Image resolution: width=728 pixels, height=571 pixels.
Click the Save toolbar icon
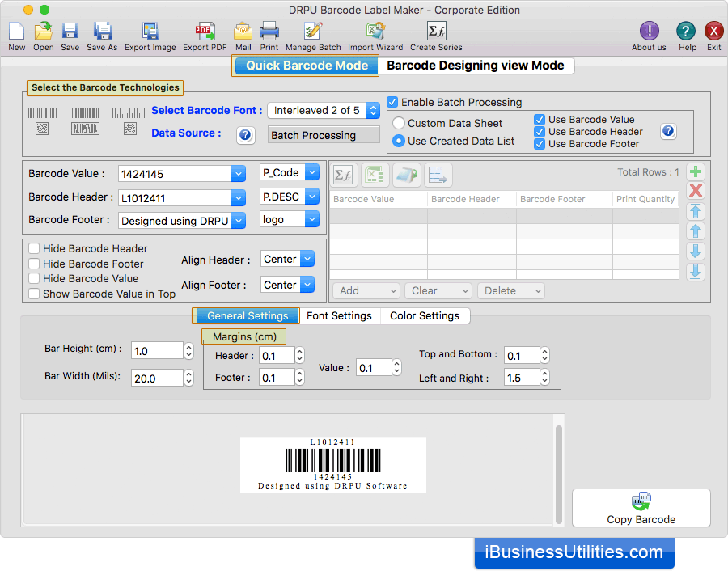tap(70, 31)
